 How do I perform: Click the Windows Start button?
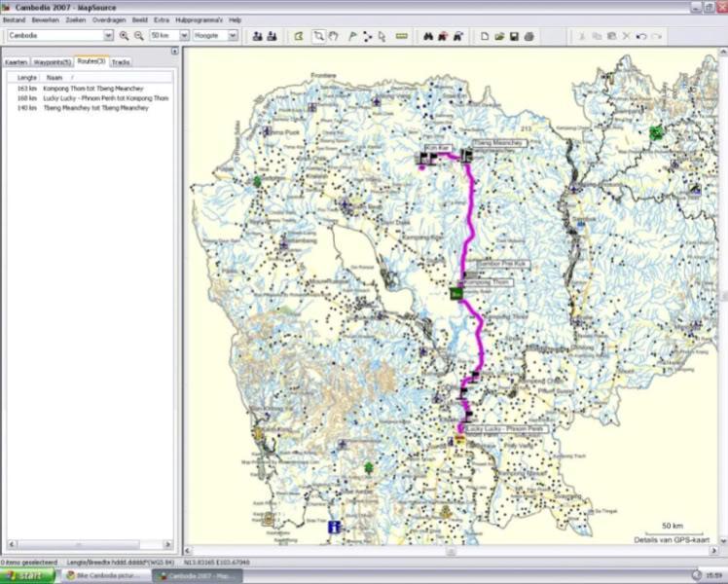[28, 575]
